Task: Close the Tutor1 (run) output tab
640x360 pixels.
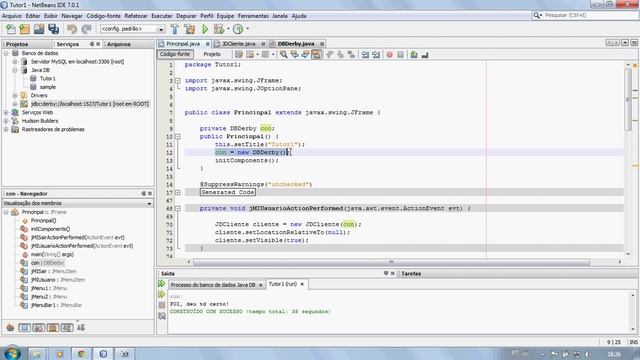Action: coord(302,284)
